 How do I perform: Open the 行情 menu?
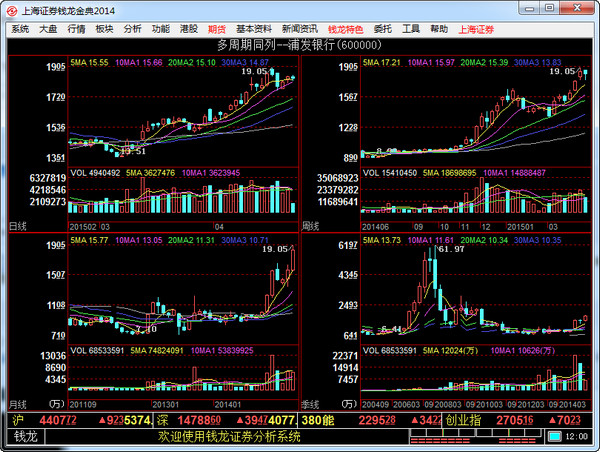point(76,29)
